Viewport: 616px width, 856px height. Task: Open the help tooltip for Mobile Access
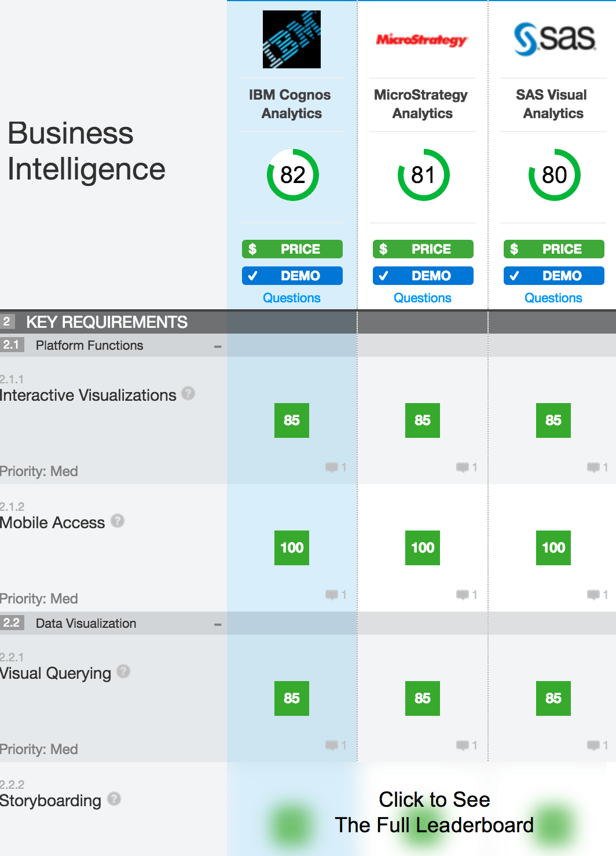pos(117,521)
